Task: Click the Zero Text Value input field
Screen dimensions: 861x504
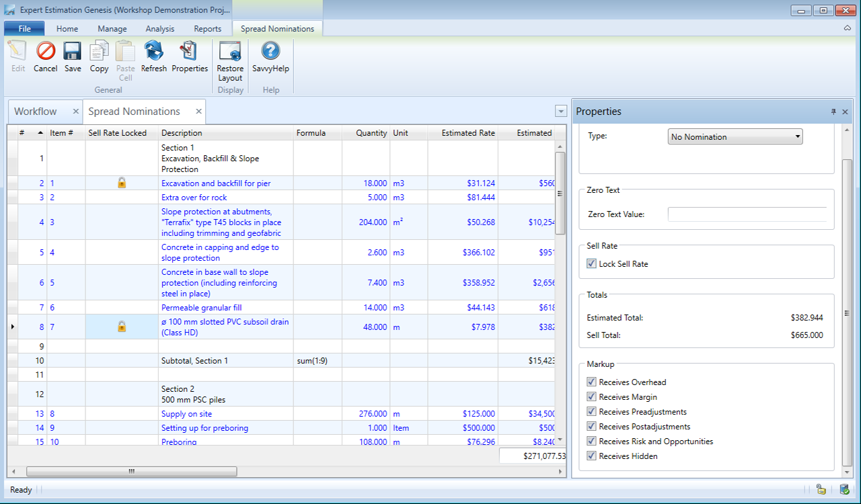Action: [747, 214]
